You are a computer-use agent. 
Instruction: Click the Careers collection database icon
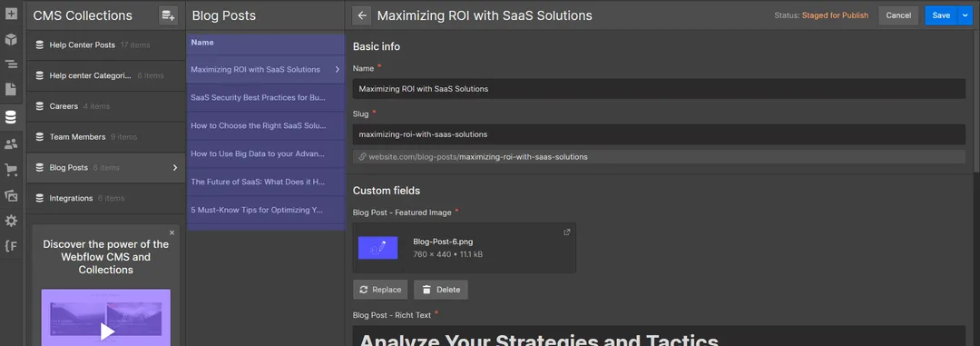click(x=39, y=106)
